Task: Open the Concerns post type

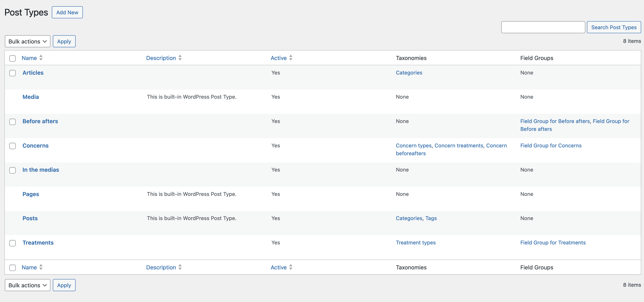Action: click(x=35, y=146)
